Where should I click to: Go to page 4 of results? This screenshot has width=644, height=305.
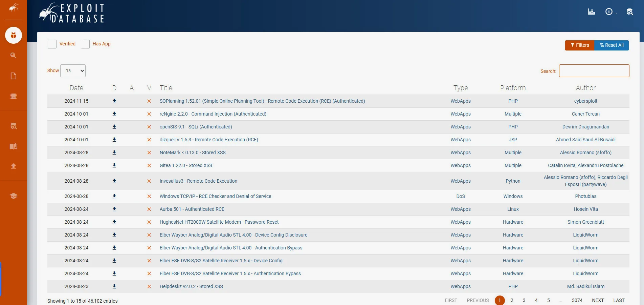[536, 300]
